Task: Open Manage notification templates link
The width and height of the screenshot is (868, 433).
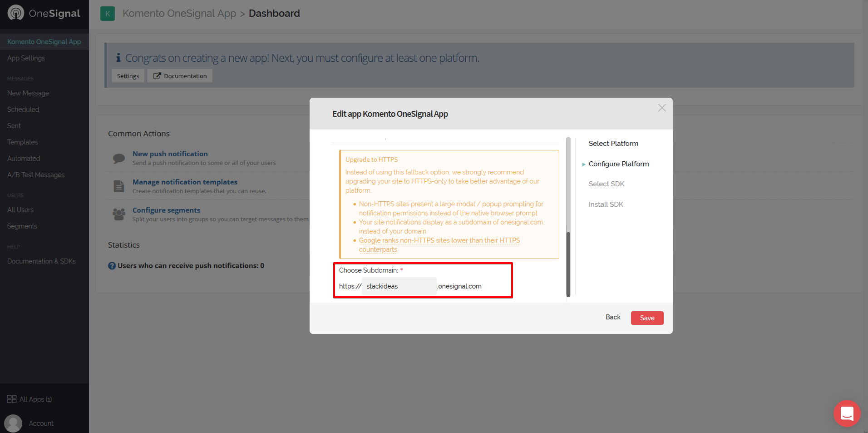Action: click(x=185, y=182)
